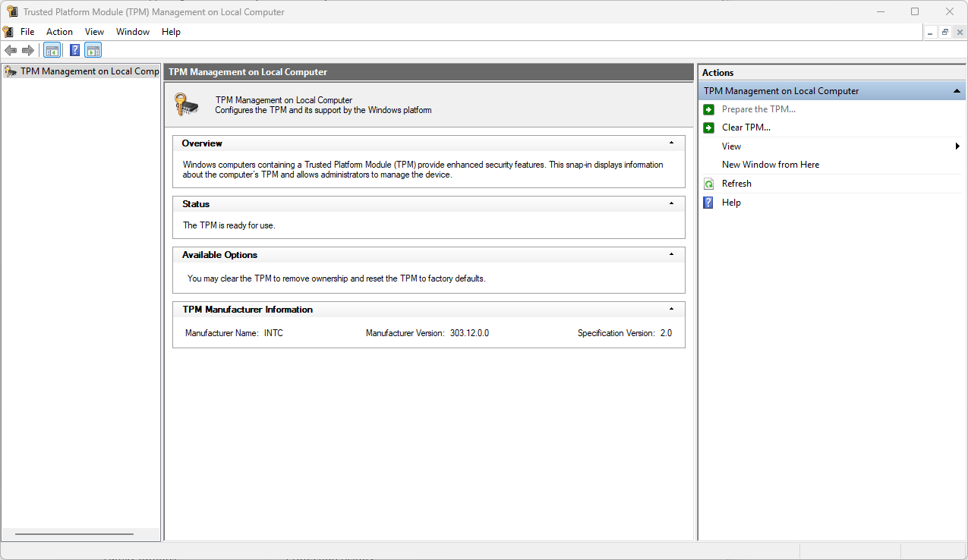Viewport: 968px width, 560px height.
Task: Click the Help question mark icon in Actions
Action: coord(708,203)
